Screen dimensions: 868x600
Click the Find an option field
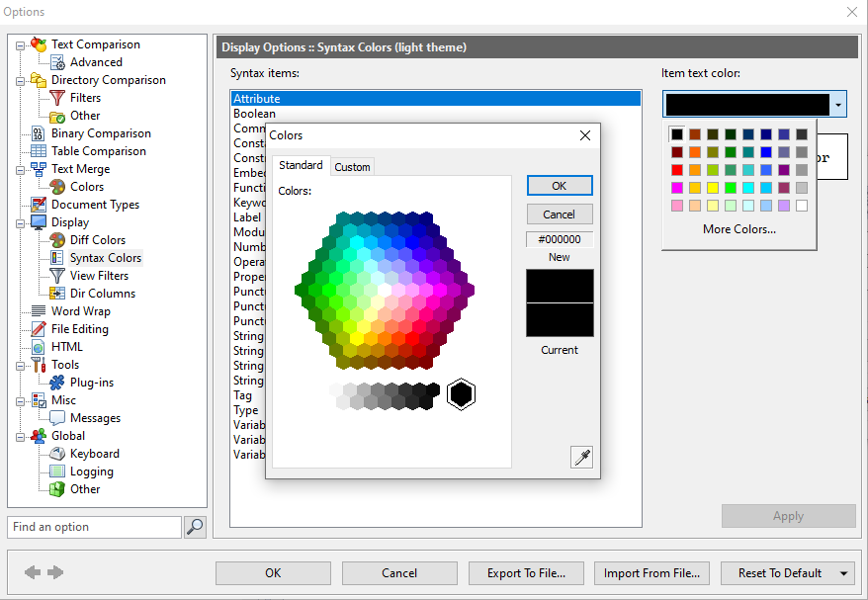click(x=94, y=527)
